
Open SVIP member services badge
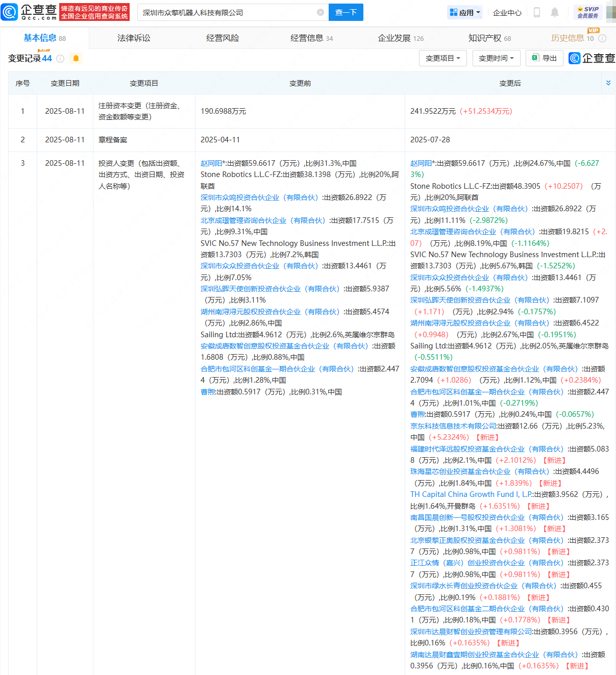pyautogui.click(x=588, y=12)
